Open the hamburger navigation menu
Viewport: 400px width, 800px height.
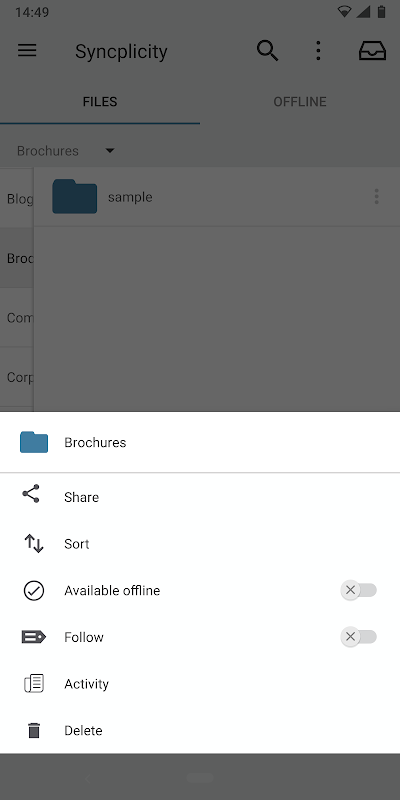[27, 51]
